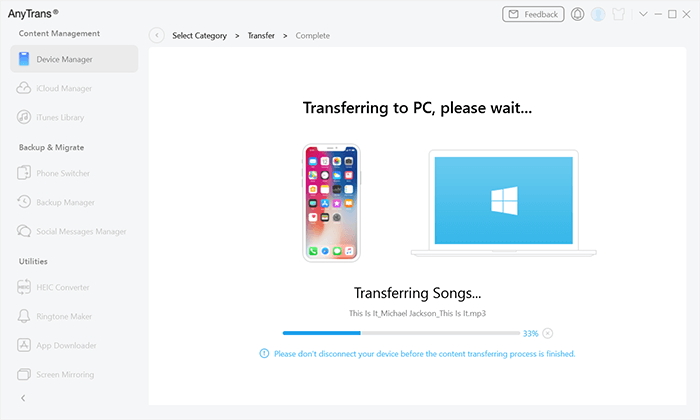Go back with the circular arrow button
The height and width of the screenshot is (420, 700).
157,35
